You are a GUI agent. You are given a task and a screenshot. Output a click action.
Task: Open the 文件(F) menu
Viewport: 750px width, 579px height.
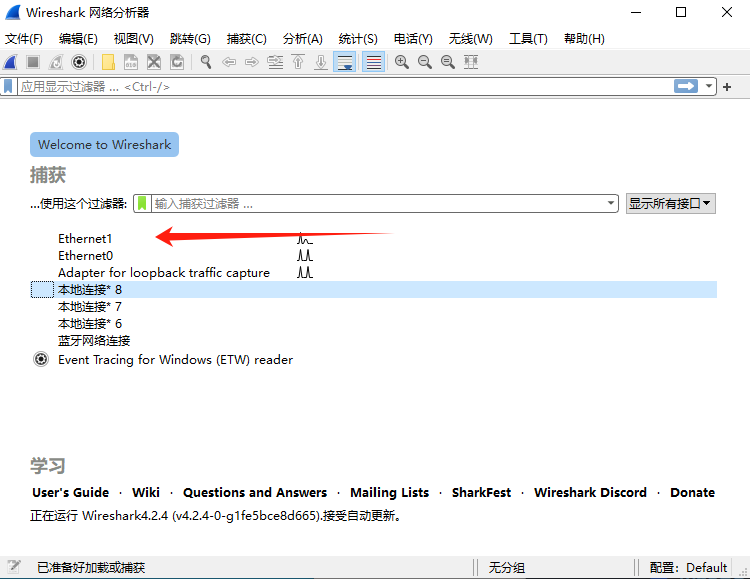click(23, 39)
